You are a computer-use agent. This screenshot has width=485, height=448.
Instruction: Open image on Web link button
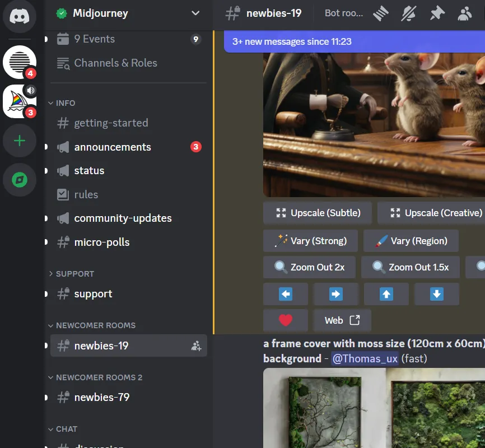pyautogui.click(x=342, y=320)
